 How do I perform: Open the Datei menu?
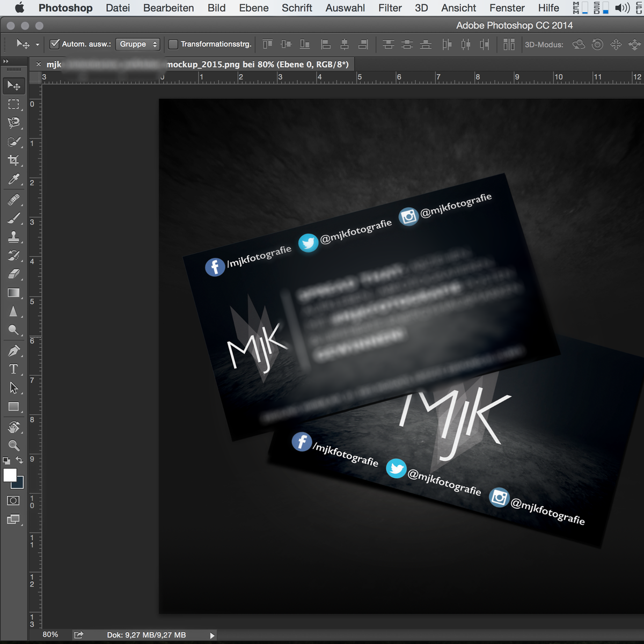click(118, 8)
